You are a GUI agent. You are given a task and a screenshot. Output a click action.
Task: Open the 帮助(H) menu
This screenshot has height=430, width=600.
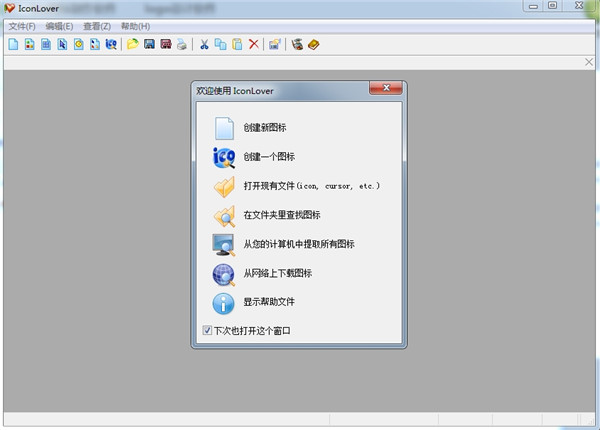pyautogui.click(x=135, y=25)
